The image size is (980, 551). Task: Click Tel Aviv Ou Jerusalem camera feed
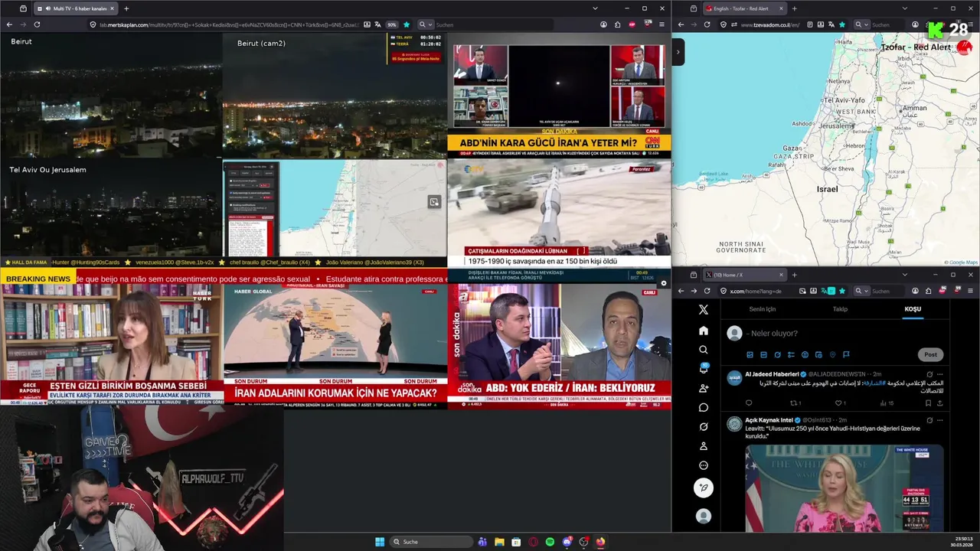click(x=111, y=207)
